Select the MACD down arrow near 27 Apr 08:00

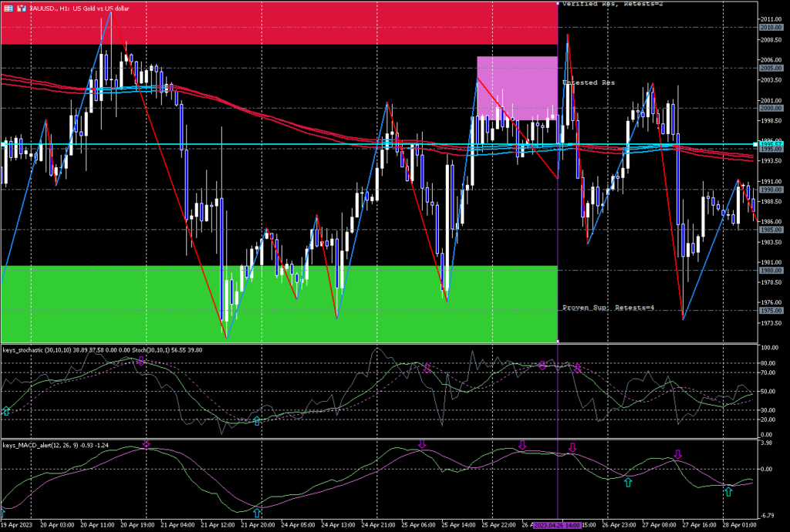point(678,454)
